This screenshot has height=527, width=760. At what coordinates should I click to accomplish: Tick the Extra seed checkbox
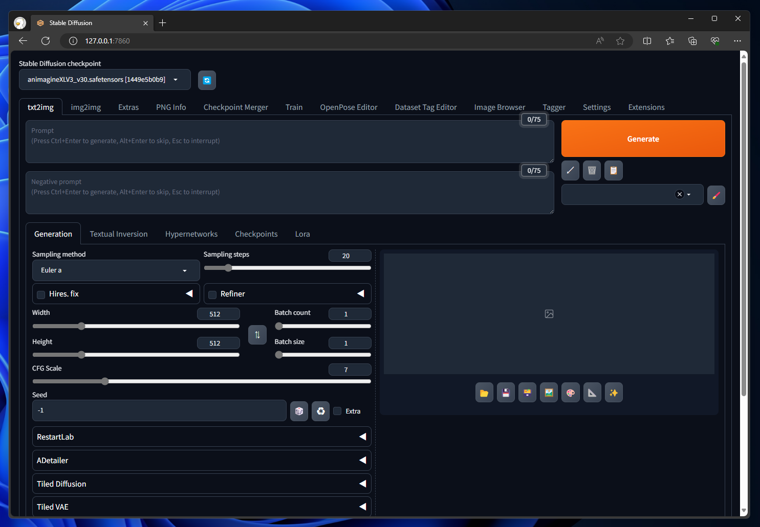(337, 411)
